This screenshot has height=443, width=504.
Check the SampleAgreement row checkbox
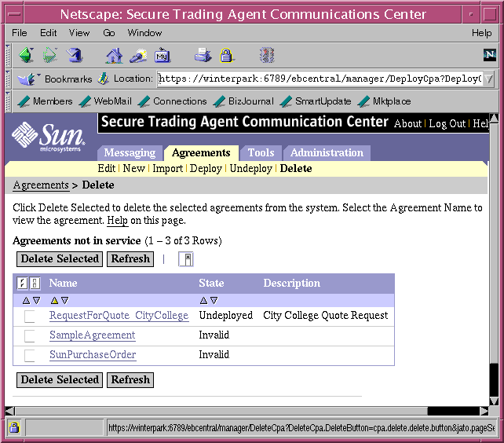coord(30,336)
